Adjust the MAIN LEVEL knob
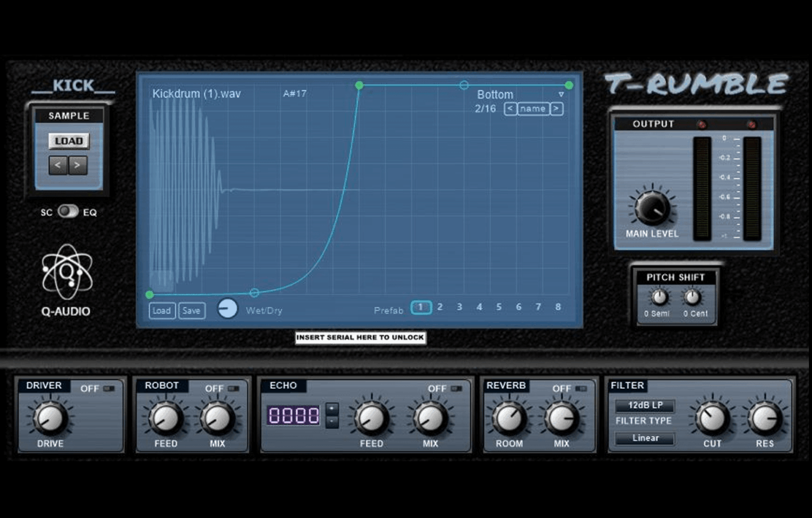 (652, 209)
